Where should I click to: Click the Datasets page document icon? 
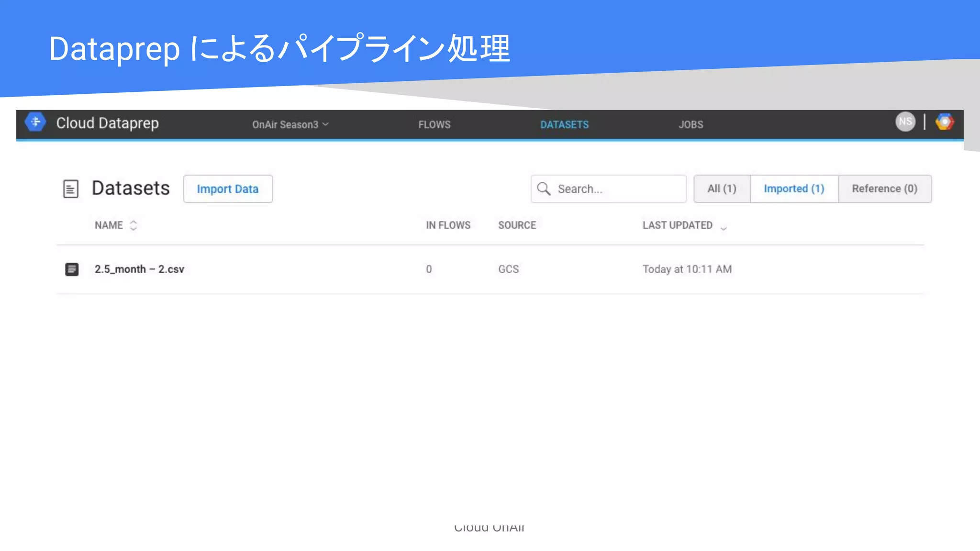[x=71, y=189]
